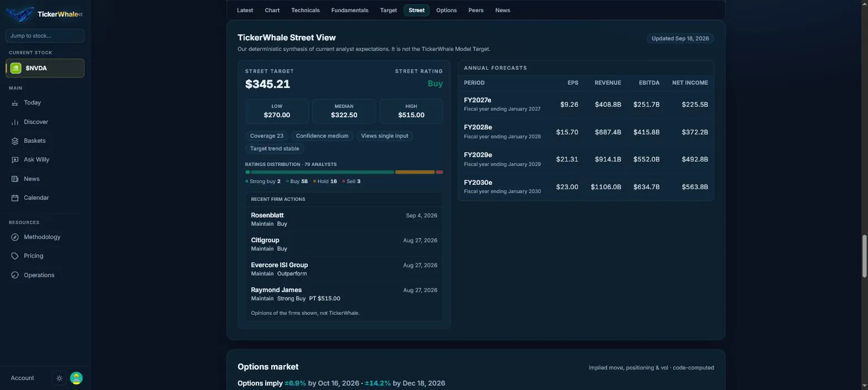The image size is (868, 390).
Task: Click the FY2029e revenue $914.1B
Action: (608, 159)
